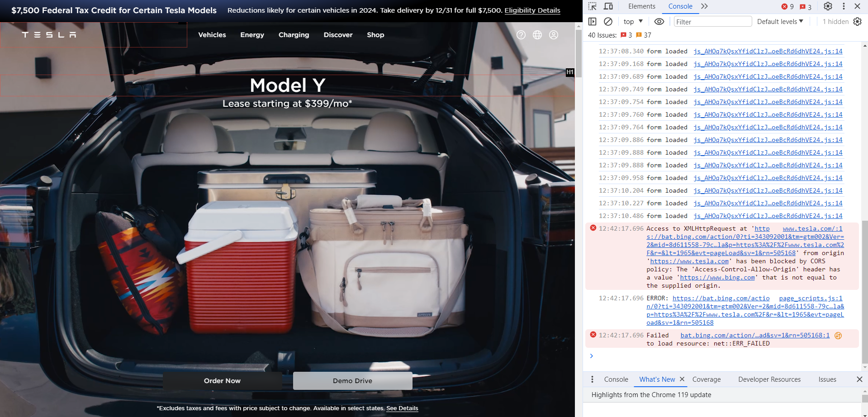Open the Coverage drawer tab
This screenshot has width=868, height=417.
click(706, 379)
